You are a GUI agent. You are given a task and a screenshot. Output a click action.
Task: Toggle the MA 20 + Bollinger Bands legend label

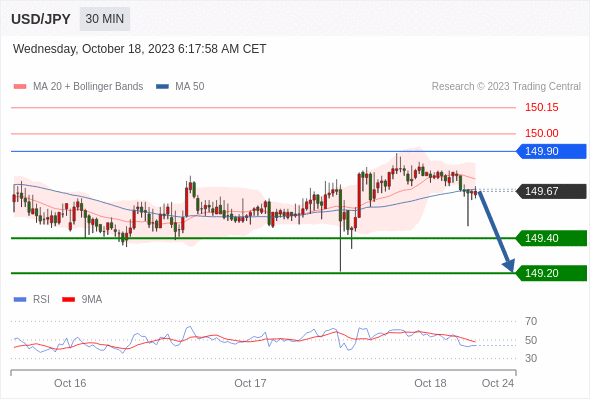pos(88,87)
